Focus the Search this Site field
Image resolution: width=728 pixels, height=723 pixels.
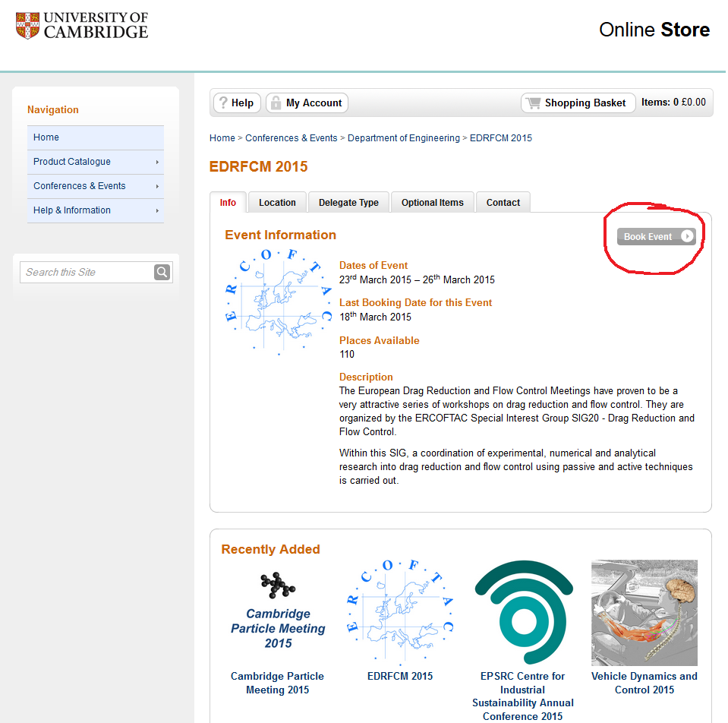pyautogui.click(x=87, y=272)
